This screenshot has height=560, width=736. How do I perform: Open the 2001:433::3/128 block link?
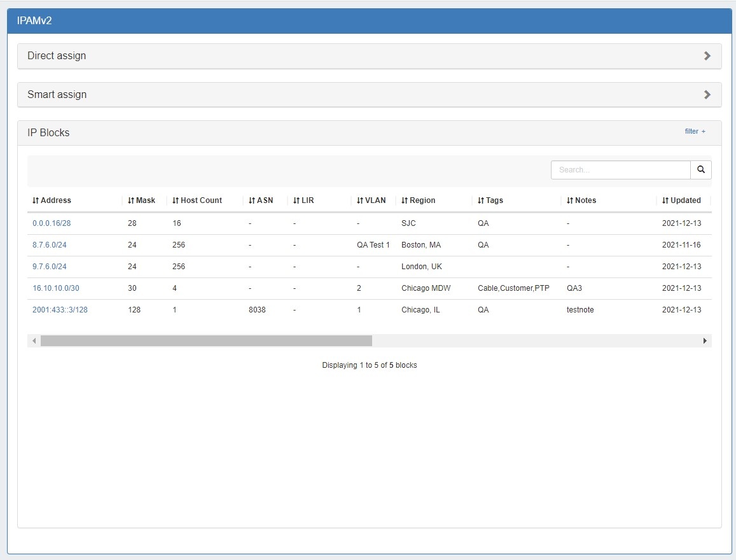point(60,310)
